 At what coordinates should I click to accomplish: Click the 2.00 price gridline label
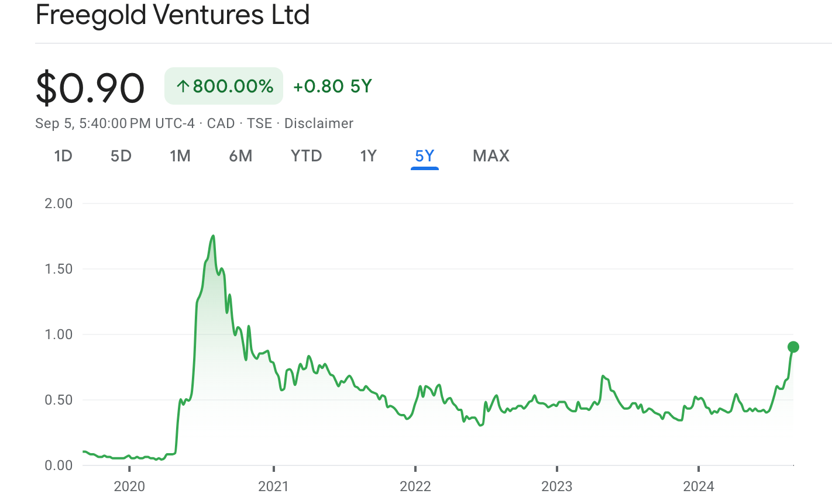click(58, 203)
